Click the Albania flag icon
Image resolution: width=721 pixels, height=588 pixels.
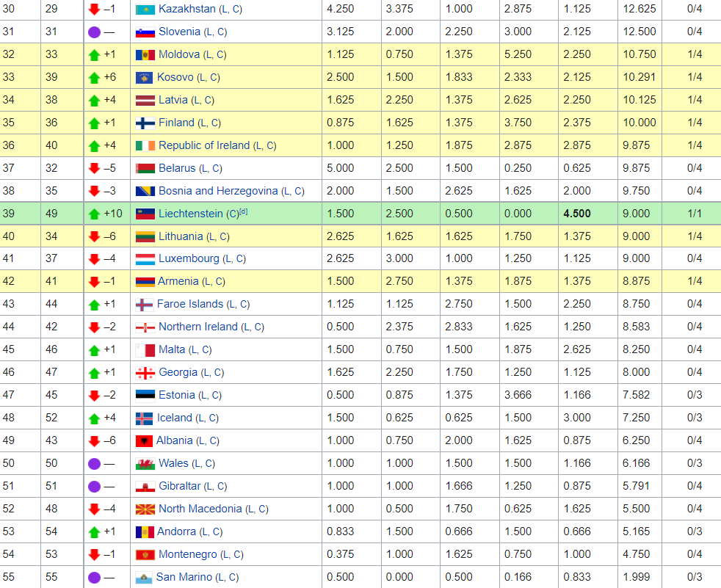(144, 441)
